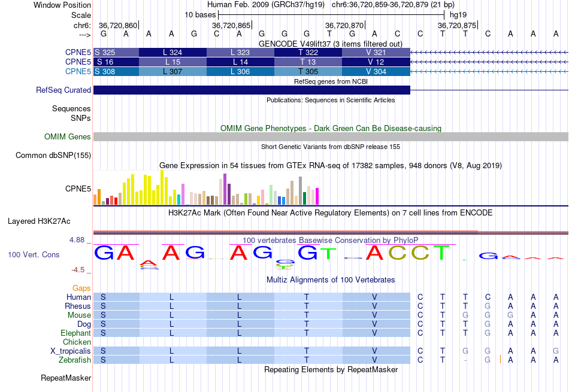Click the sequence direction arrow
Screen dimensions: 569x392
[x=84, y=35]
